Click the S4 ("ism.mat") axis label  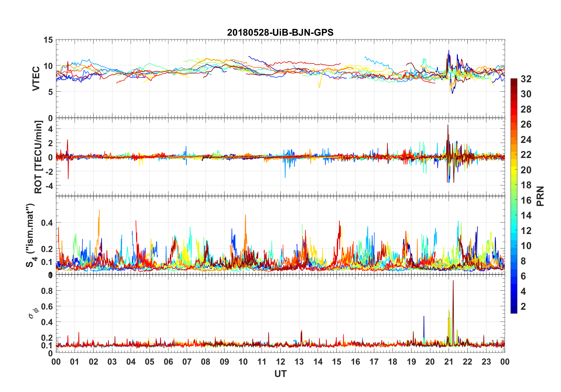coord(31,235)
